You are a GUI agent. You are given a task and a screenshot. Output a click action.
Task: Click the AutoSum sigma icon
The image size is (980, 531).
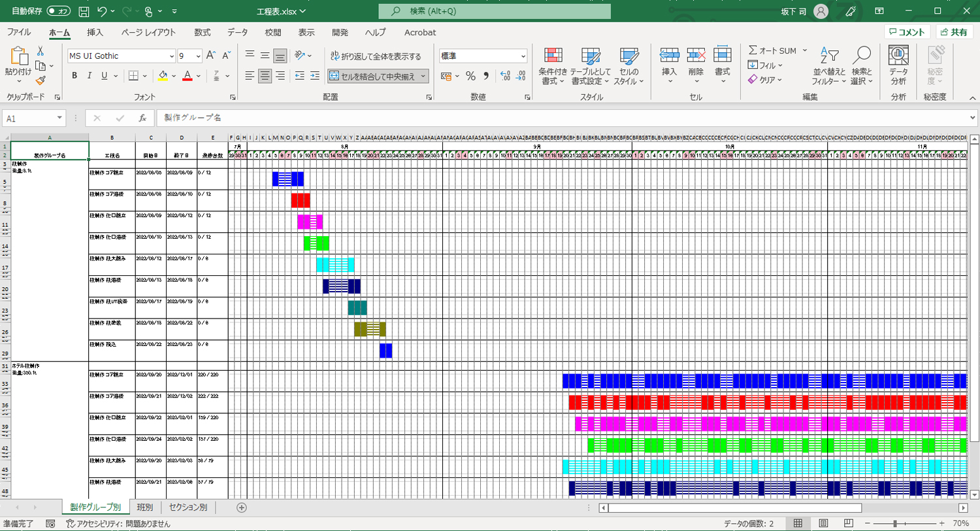[753, 50]
